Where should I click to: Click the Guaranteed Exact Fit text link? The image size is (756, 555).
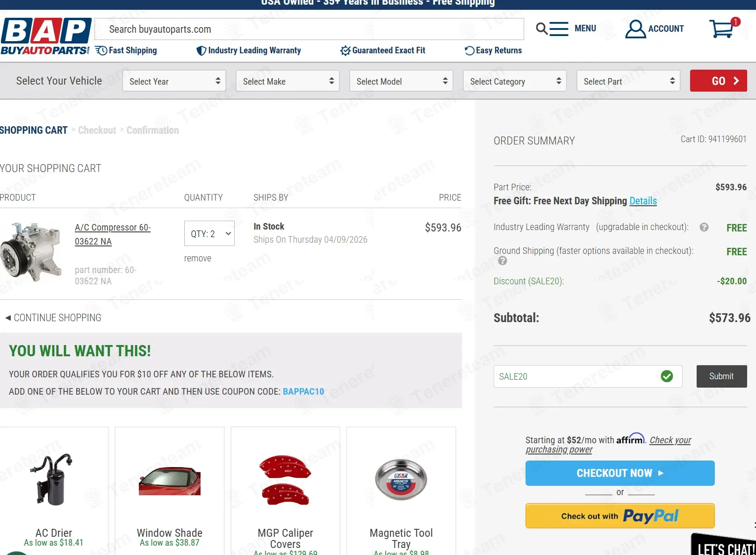(389, 50)
